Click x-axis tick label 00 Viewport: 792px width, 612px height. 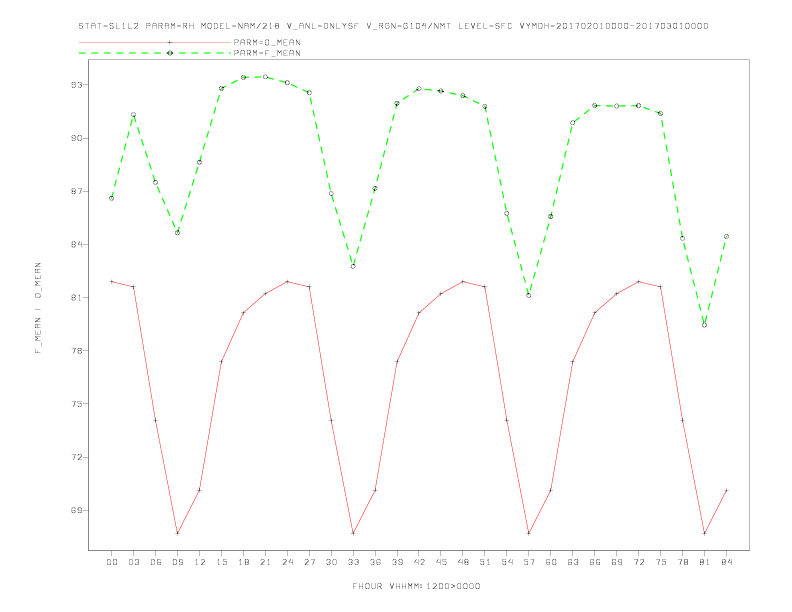click(112, 562)
